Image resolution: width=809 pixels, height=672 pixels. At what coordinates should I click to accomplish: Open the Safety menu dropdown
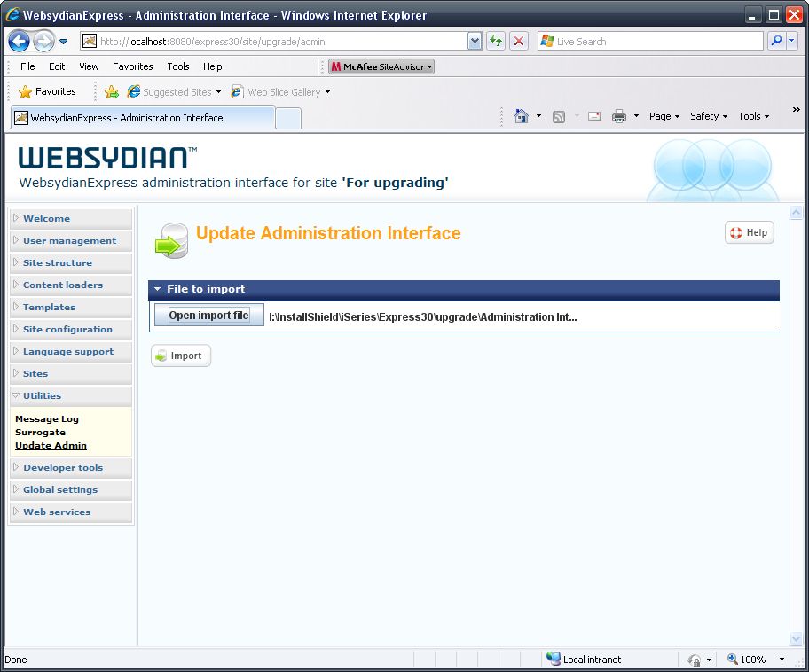click(709, 116)
